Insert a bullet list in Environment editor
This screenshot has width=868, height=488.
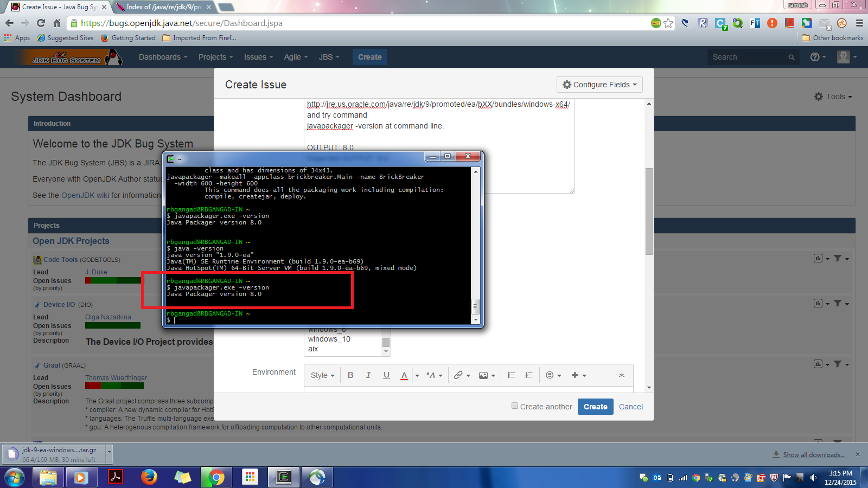coord(511,375)
